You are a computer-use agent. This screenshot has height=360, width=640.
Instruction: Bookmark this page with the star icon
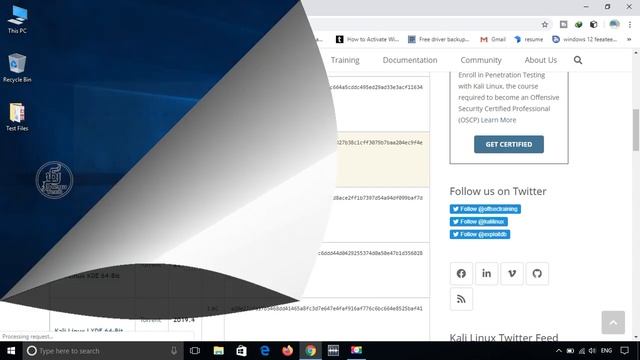544,24
